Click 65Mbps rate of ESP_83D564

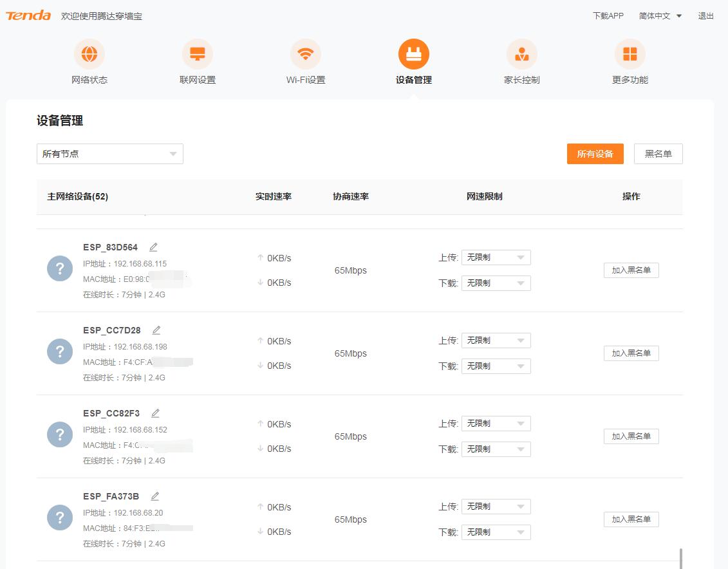[351, 270]
